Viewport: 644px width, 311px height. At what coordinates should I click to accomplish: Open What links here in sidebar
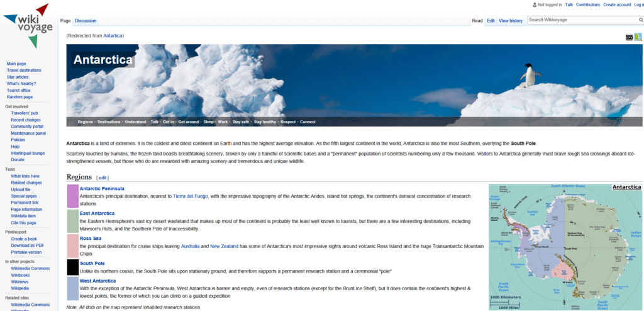(25, 176)
